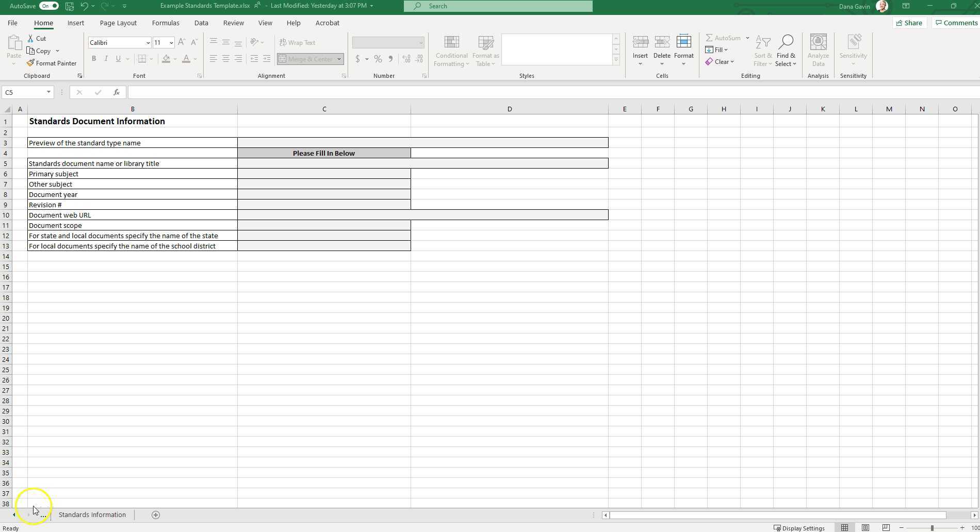Click the Sort & Filter icon
The height and width of the screenshot is (532, 980).
(762, 50)
